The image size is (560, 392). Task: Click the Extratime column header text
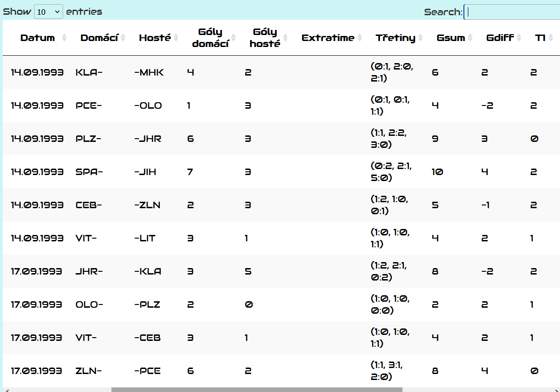click(x=328, y=38)
